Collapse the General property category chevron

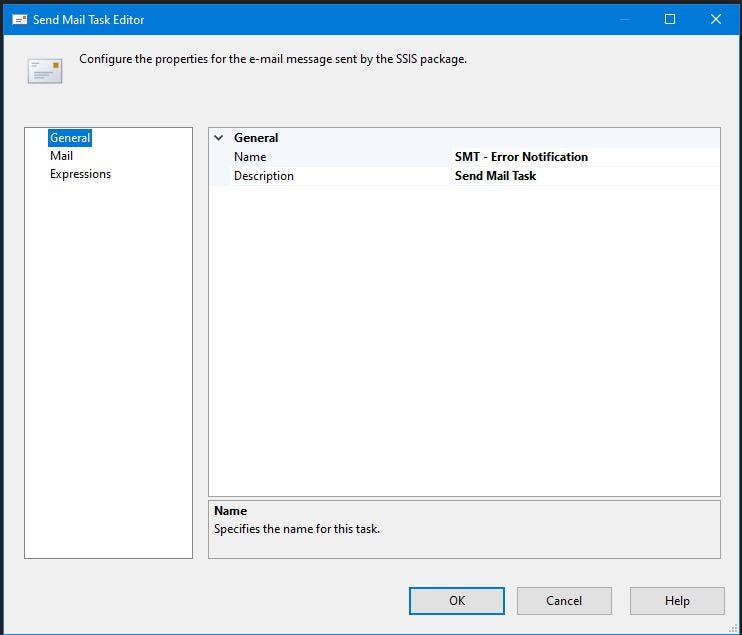(219, 138)
